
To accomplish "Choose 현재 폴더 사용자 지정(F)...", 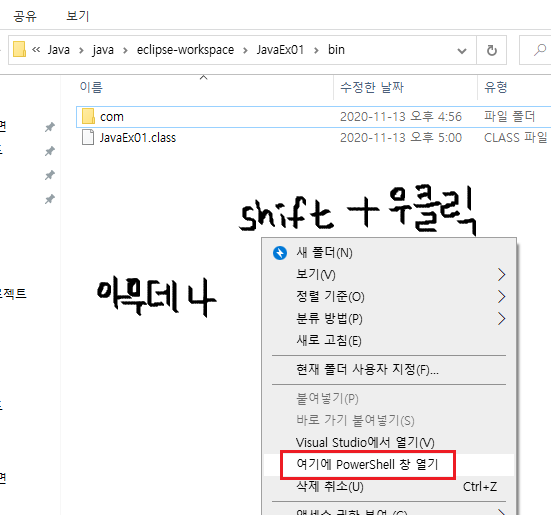I will pos(389,370).
